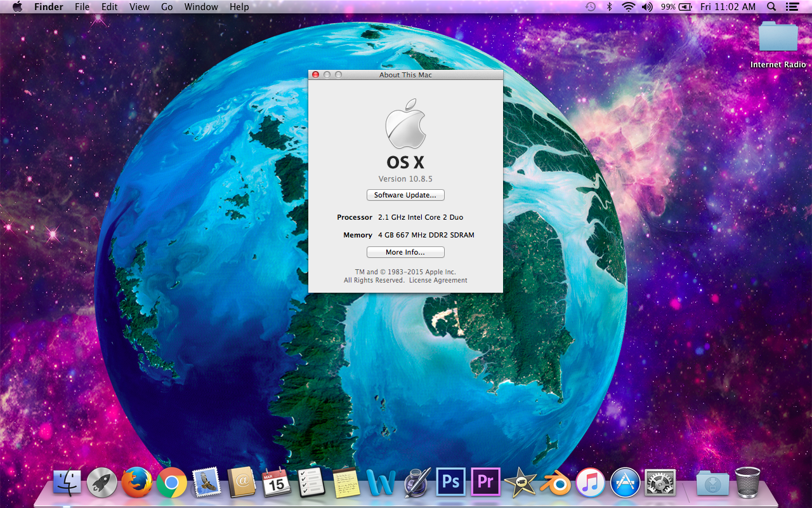Open Wi-Fi status menu
This screenshot has height=508, width=812.
click(629, 7)
